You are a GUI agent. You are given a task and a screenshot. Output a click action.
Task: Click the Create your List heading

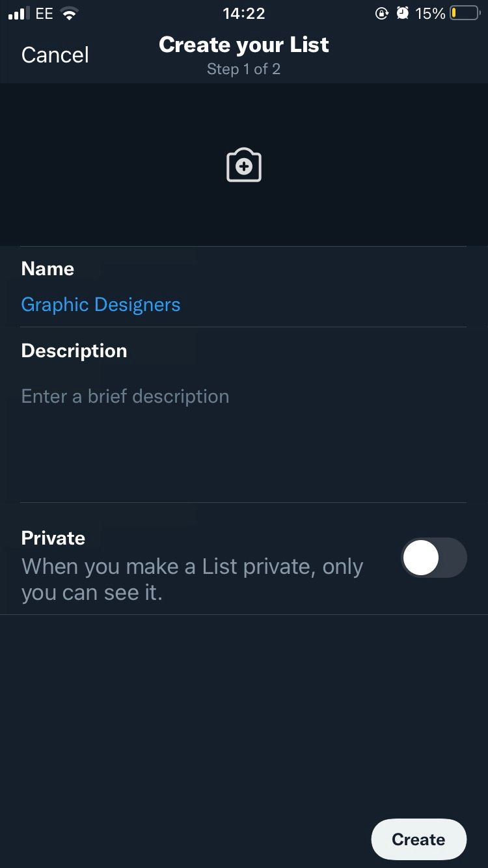[243, 45]
